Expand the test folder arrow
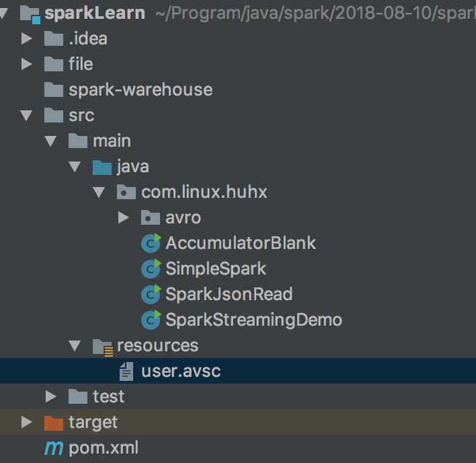 coord(51,396)
